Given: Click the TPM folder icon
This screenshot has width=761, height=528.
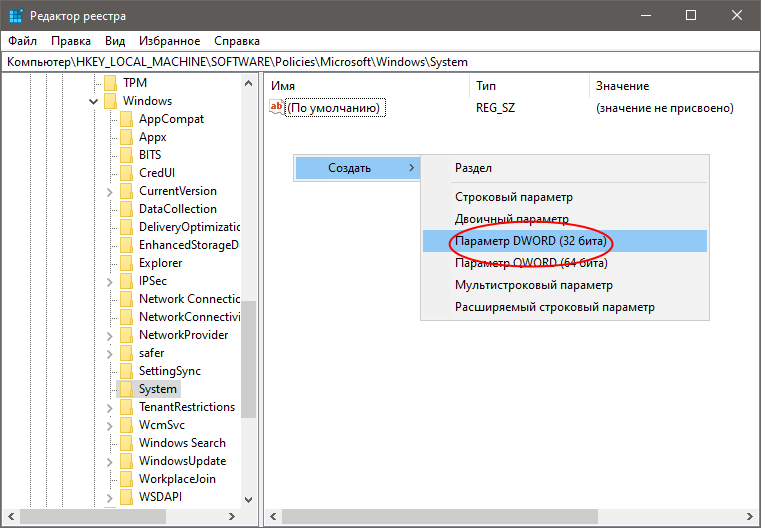Looking at the screenshot, I should tap(111, 83).
